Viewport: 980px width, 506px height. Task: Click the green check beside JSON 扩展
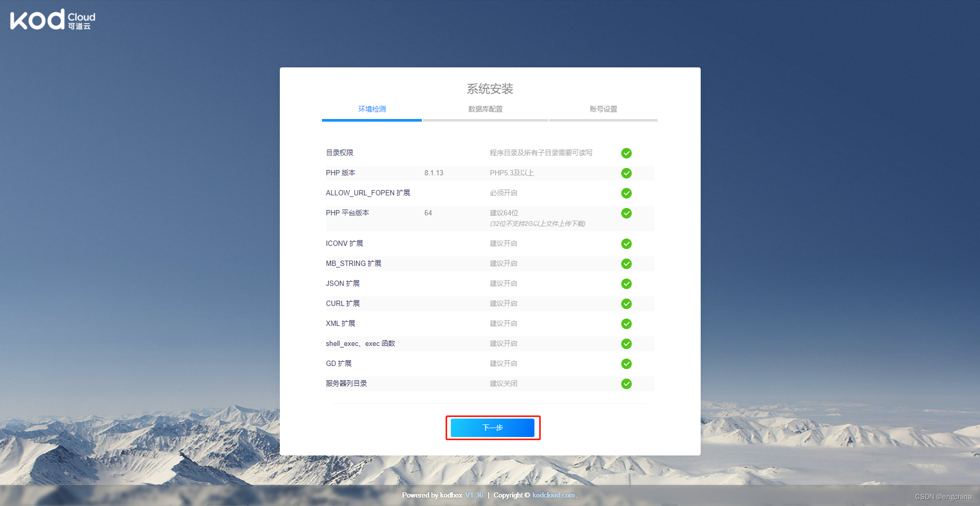pyautogui.click(x=626, y=284)
